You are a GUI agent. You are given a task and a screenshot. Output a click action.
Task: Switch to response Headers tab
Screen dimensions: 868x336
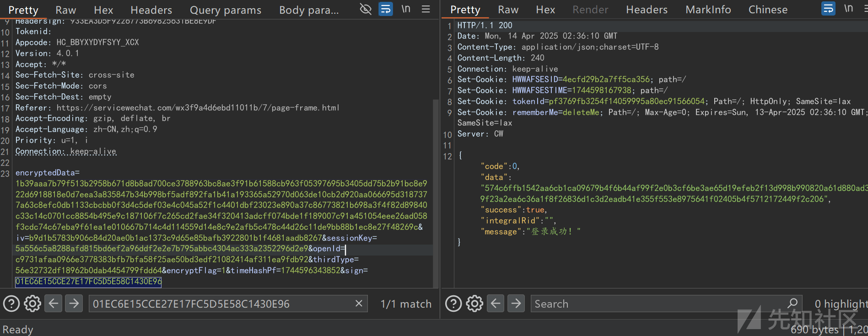(x=647, y=9)
